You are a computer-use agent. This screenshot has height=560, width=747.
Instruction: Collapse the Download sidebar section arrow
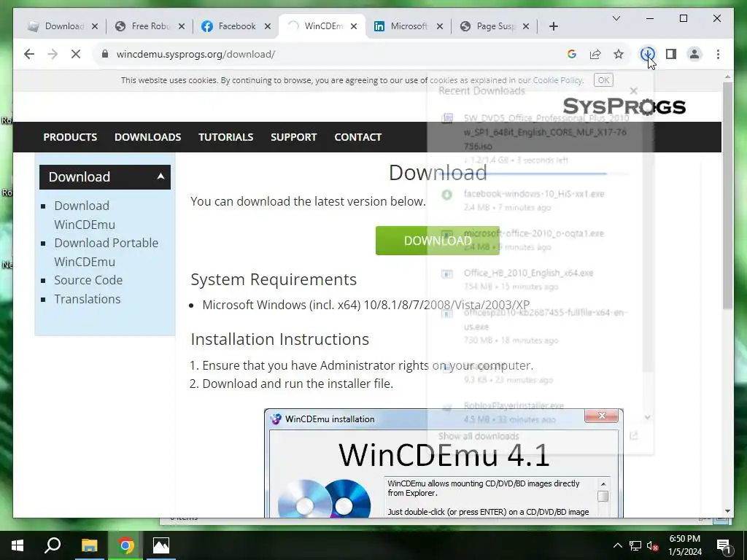tap(160, 176)
